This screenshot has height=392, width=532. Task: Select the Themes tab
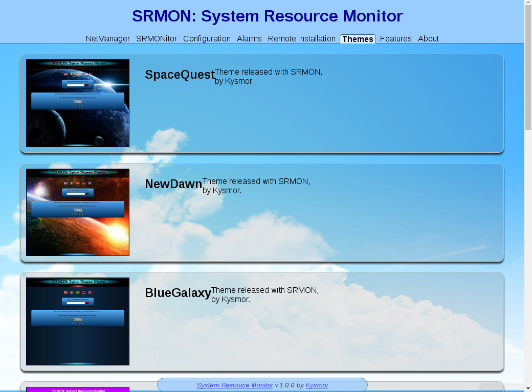point(358,39)
